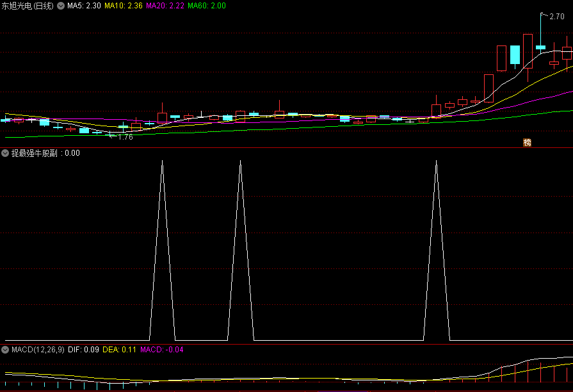
Task: Select the 东旭光电(日线) chart title
Action: click(x=28, y=6)
